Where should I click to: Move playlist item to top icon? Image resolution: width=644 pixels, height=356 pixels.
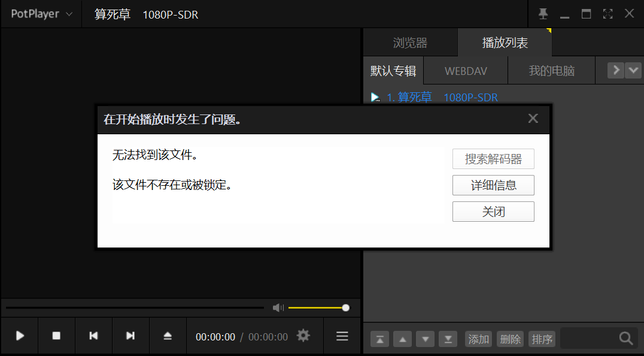[x=379, y=339]
